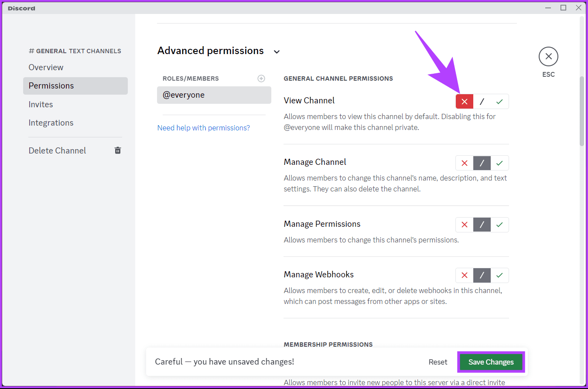Screen dimensions: 588x389
Task: Allow Manage Permissions with the checkmark icon
Action: [499, 225]
